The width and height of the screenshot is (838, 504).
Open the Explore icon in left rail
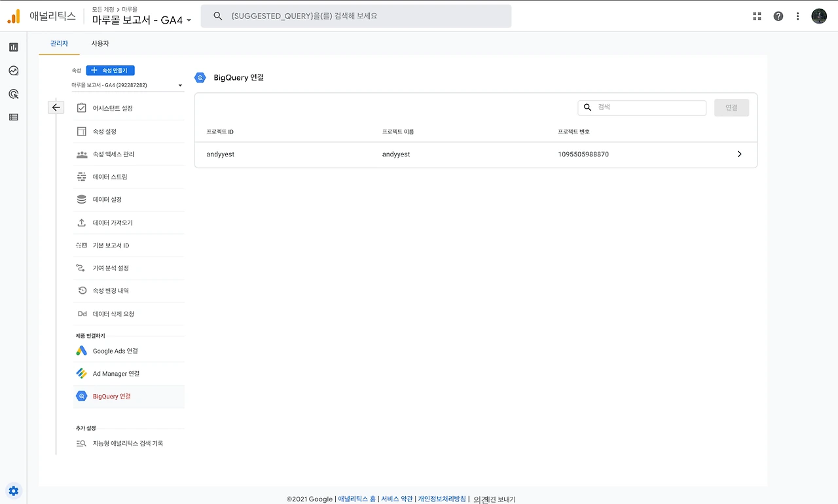[x=14, y=71]
